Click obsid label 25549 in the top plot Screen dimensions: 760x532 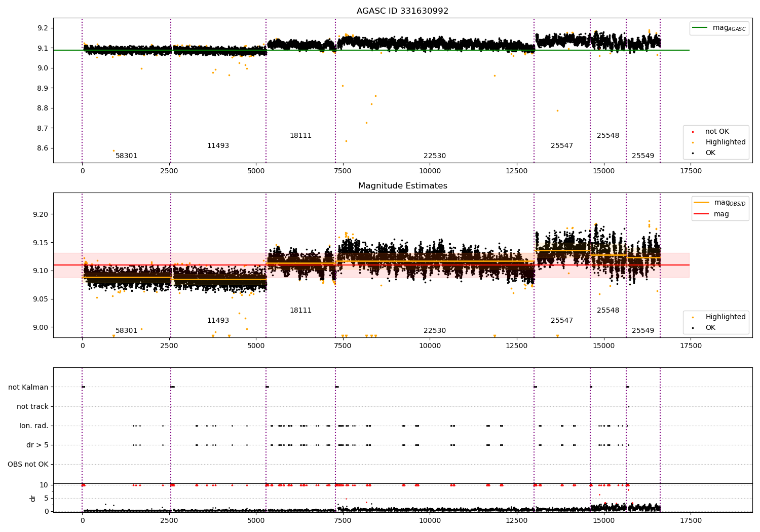[643, 156]
